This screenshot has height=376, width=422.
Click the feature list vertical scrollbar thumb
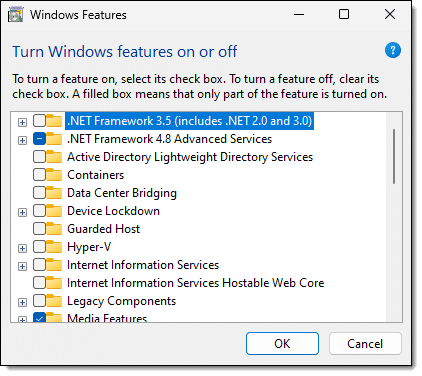coord(394,156)
